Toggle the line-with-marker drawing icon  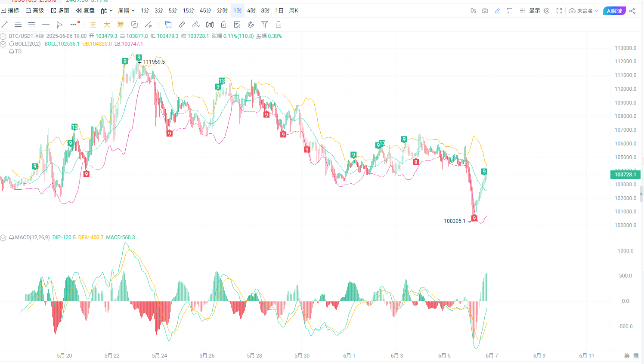(148, 25)
